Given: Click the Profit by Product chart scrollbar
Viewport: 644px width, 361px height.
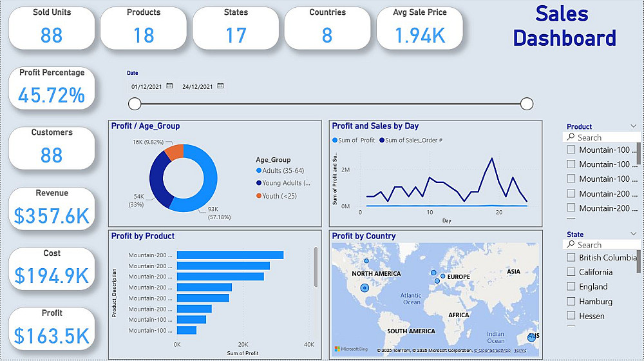Looking at the screenshot, I should coord(316,267).
